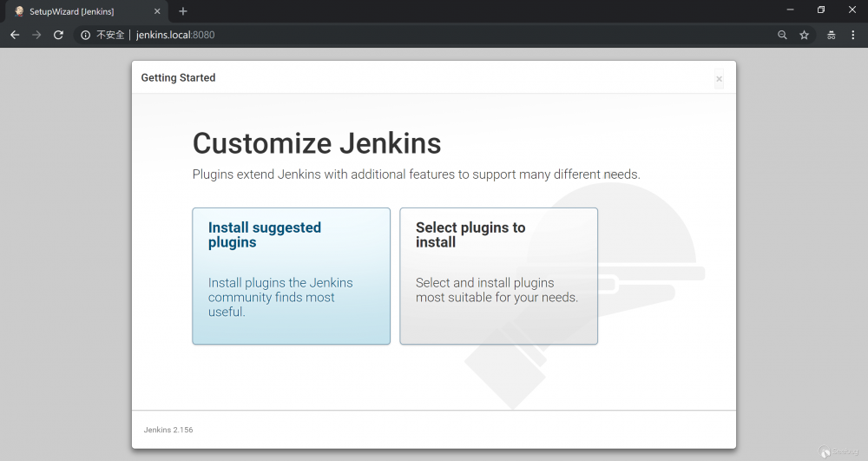Viewport: 868px width, 461px height.
Task: Reload the Jenkins setup page
Action: pyautogui.click(x=58, y=35)
